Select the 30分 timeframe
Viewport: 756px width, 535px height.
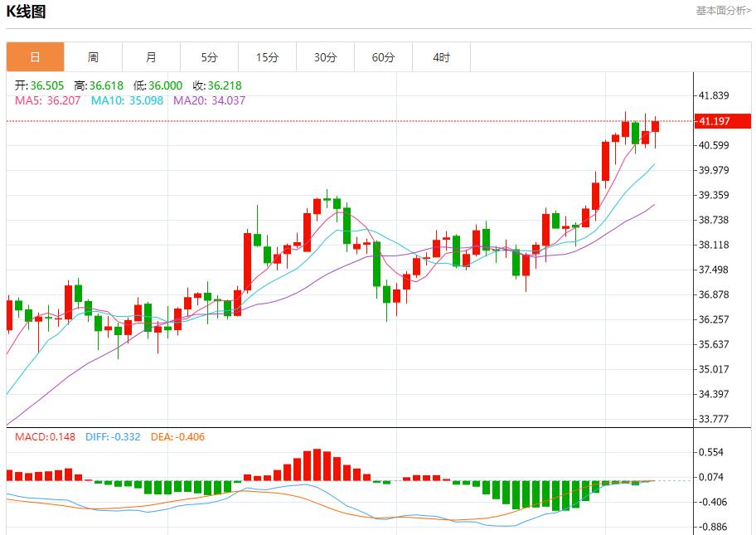click(326, 56)
